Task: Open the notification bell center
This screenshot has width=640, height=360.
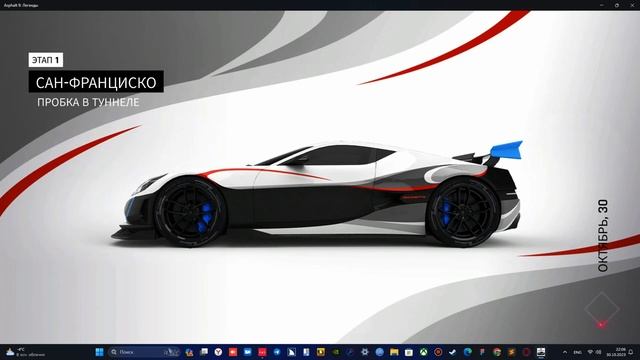Action: [x=631, y=352]
